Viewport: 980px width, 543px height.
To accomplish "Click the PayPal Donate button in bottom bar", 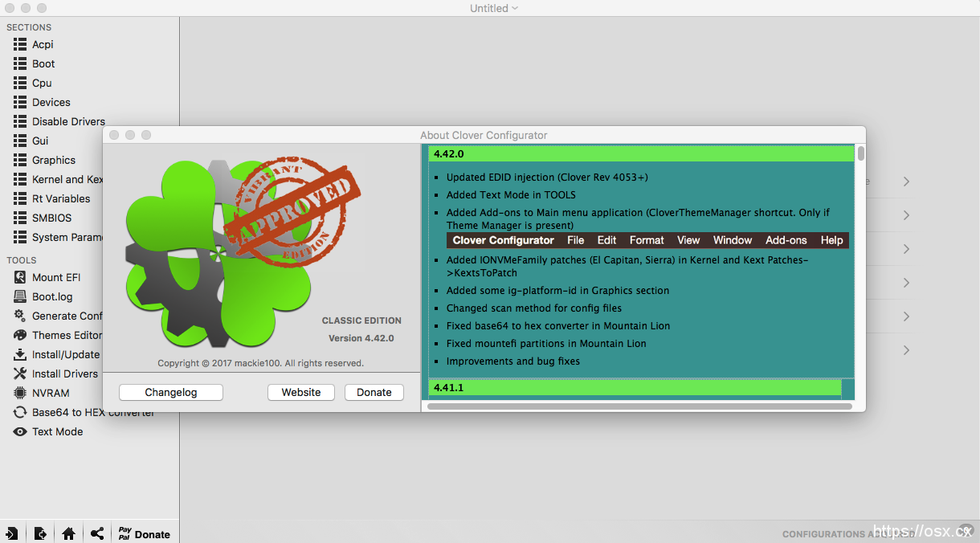I will point(145,533).
